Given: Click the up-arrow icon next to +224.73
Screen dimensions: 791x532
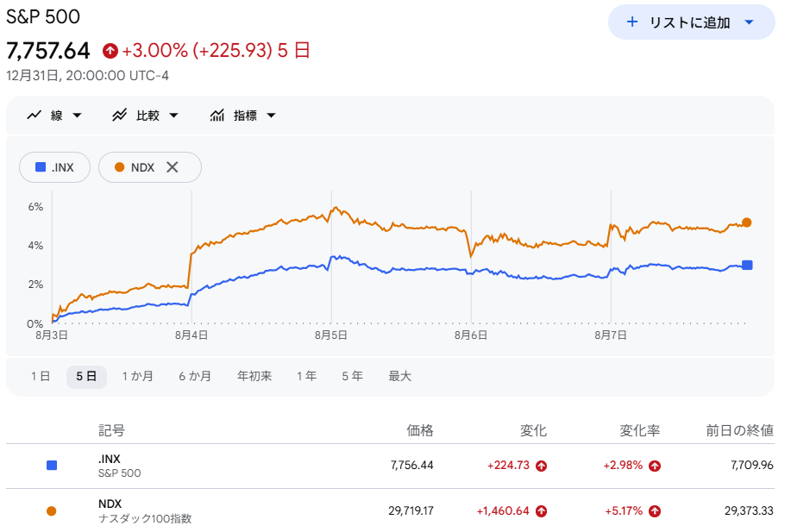Looking at the screenshot, I should (542, 466).
